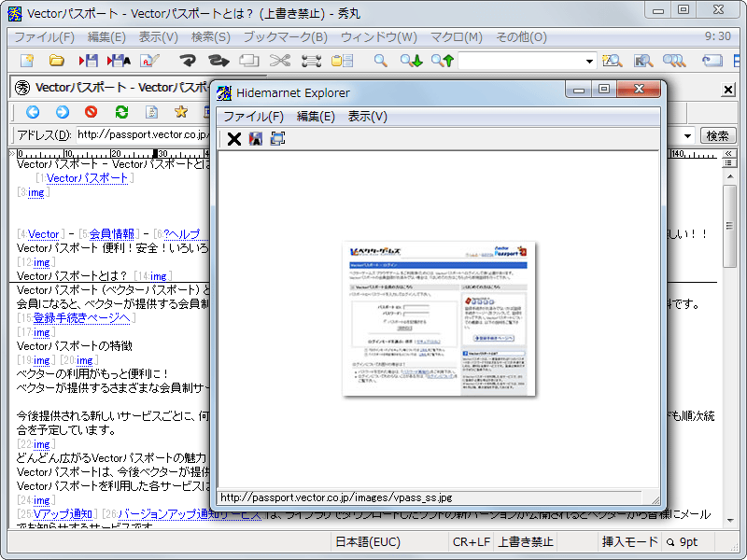747x560 pixels.
Task: Click the Undo arrow icon
Action: point(188,61)
